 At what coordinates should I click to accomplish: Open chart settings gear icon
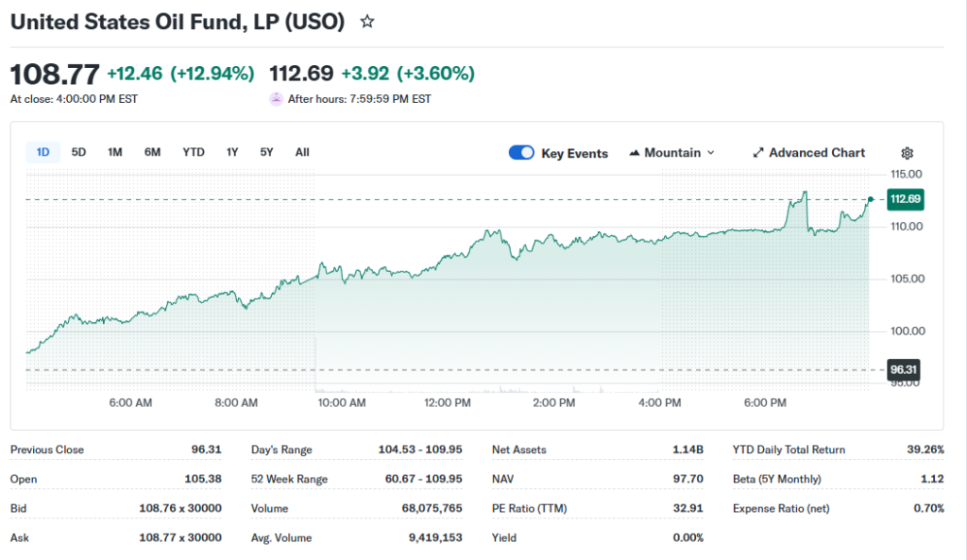(x=907, y=153)
